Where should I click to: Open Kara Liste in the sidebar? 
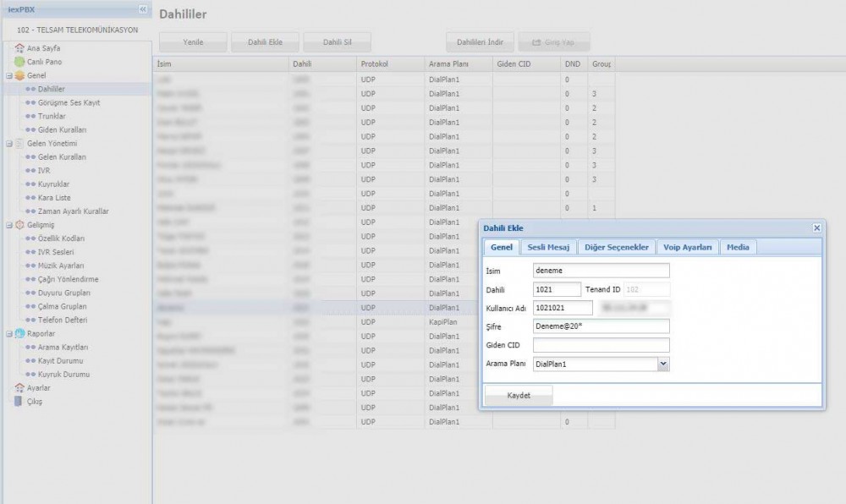pyautogui.click(x=54, y=198)
